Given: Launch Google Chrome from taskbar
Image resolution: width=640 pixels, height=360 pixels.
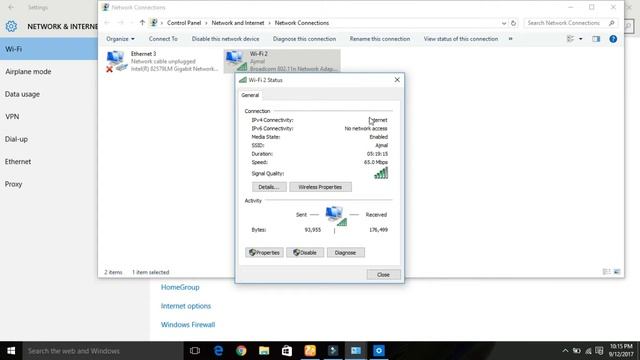Looking at the screenshot, I should (x=241, y=351).
